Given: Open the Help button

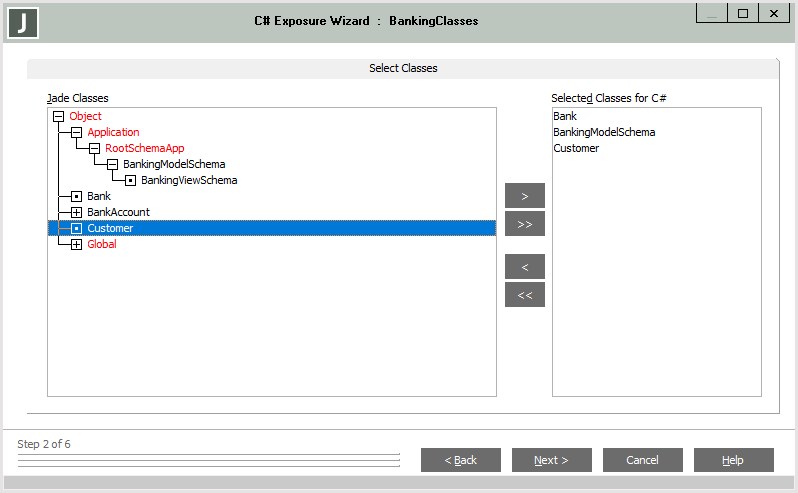Looking at the screenshot, I should click(x=733, y=460).
